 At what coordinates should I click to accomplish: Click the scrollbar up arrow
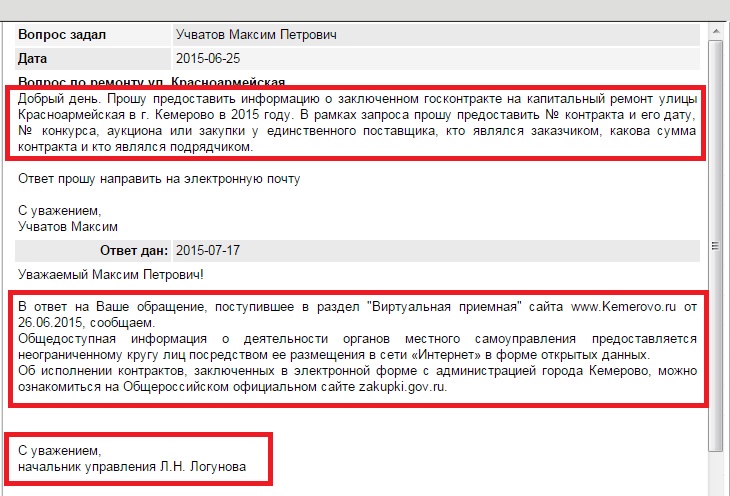[716, 32]
